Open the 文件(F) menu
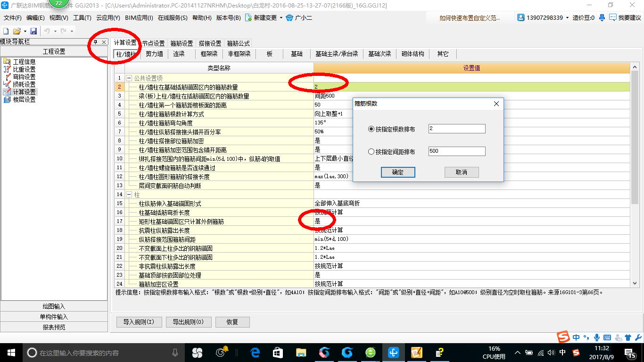This screenshot has width=644, height=362. pyautogui.click(x=13, y=18)
